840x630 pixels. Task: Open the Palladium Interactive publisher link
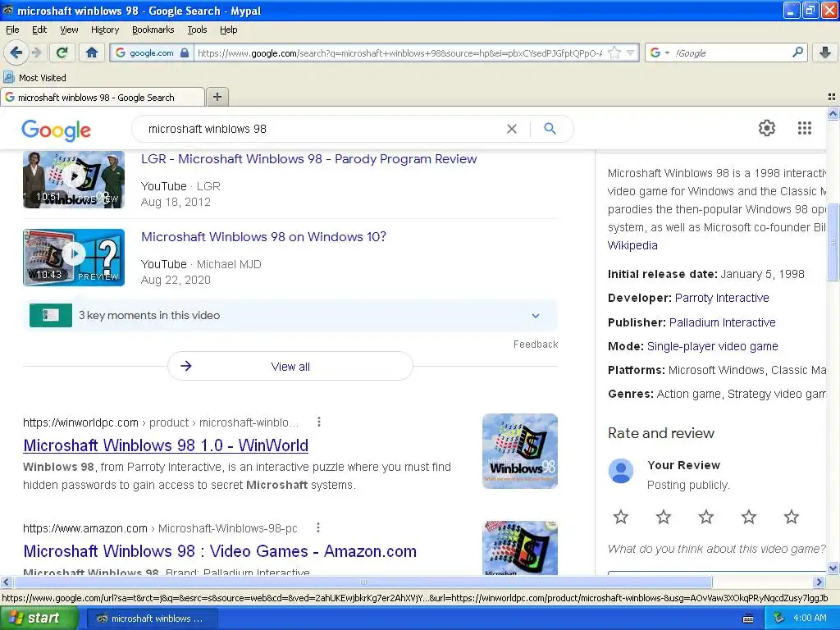[722, 322]
